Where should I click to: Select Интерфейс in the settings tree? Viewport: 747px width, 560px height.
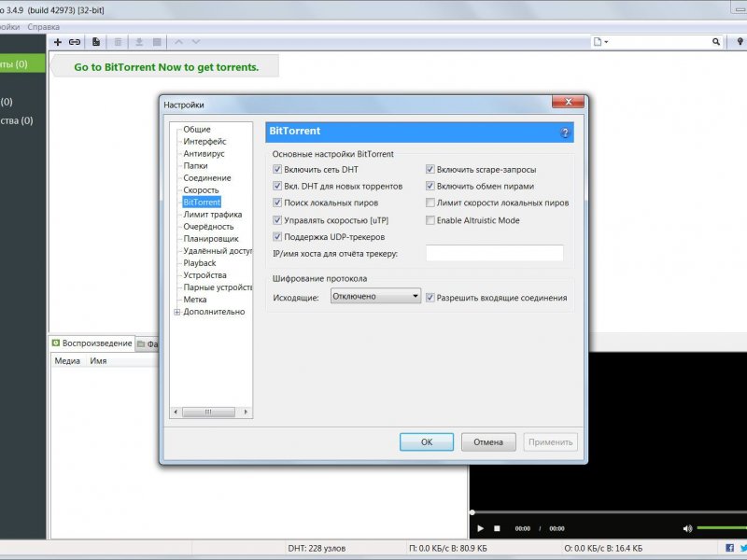[204, 142]
